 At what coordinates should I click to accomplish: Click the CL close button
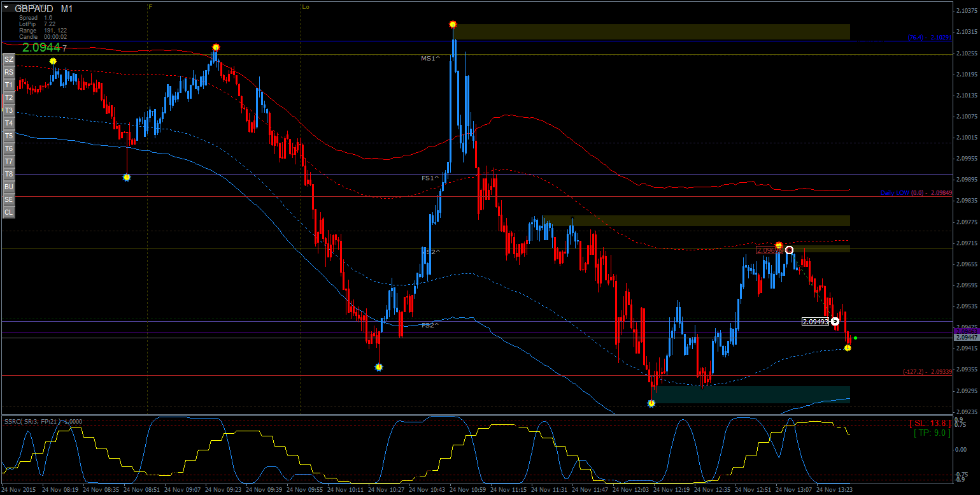(x=9, y=212)
